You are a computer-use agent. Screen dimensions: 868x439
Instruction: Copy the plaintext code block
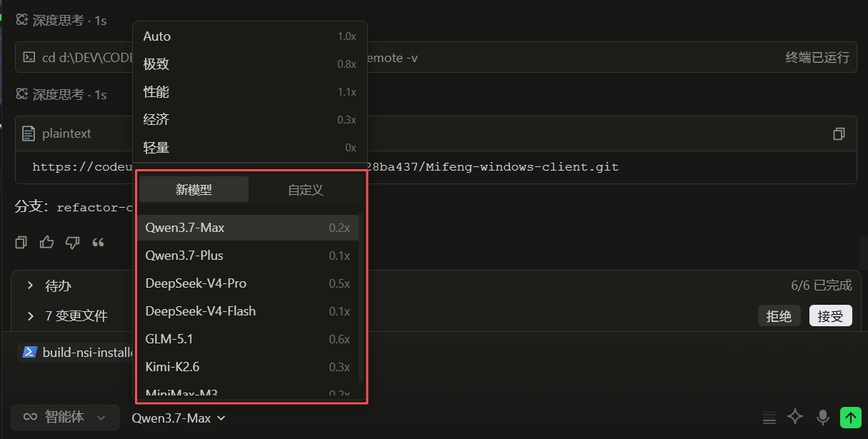coord(839,133)
